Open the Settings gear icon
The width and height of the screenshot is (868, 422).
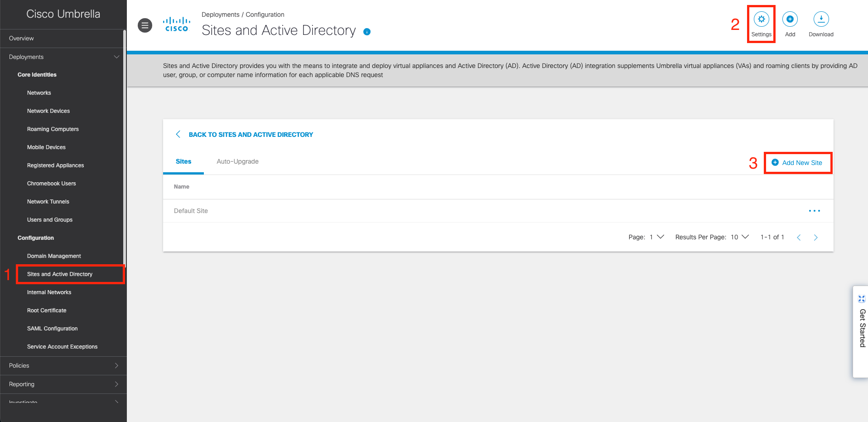[x=761, y=19]
